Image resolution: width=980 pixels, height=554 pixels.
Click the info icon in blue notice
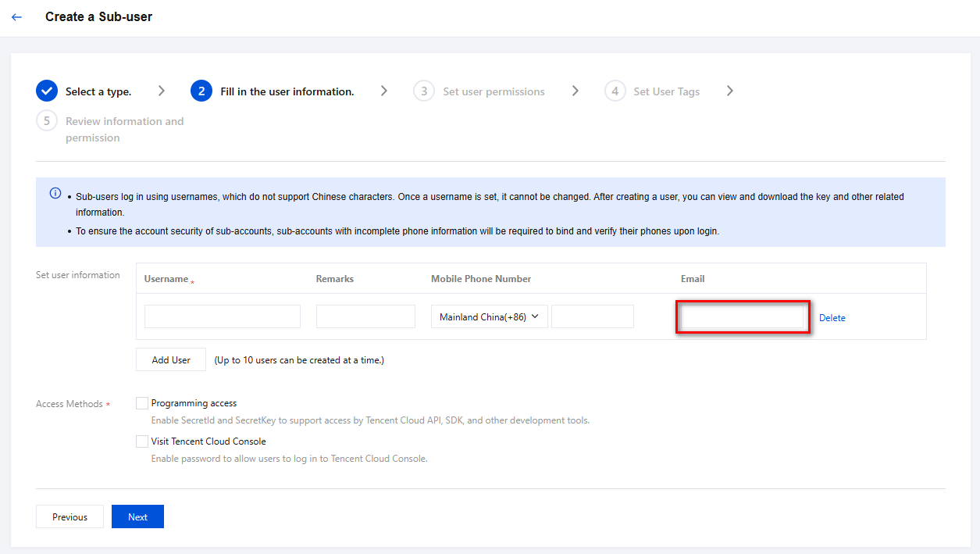click(55, 194)
